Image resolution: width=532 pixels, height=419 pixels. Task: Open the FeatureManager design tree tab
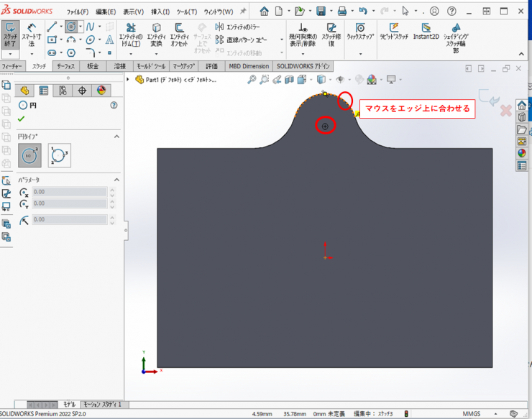tap(24, 91)
